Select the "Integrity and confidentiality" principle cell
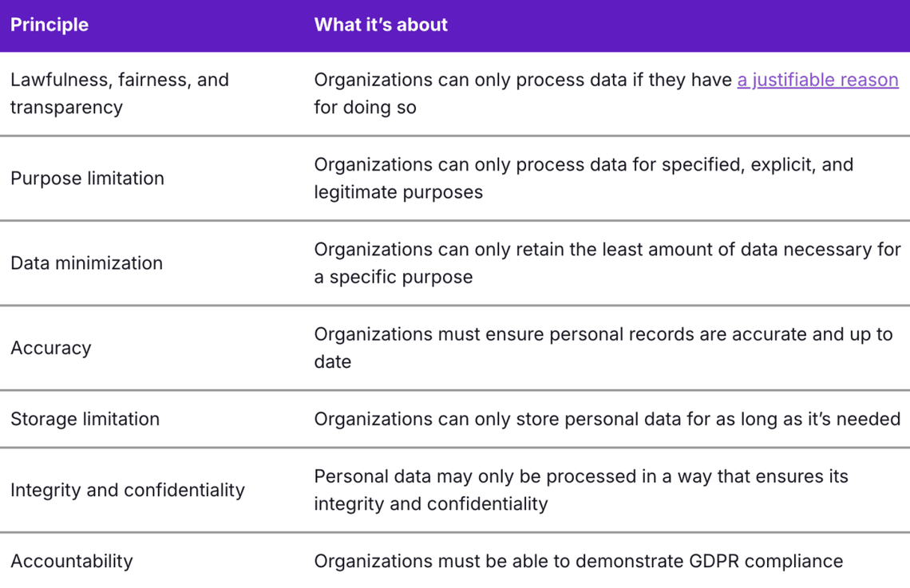 point(128,490)
